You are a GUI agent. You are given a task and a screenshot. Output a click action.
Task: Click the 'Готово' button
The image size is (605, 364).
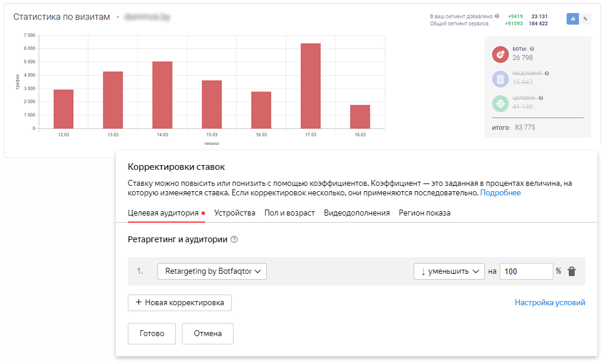point(152,334)
